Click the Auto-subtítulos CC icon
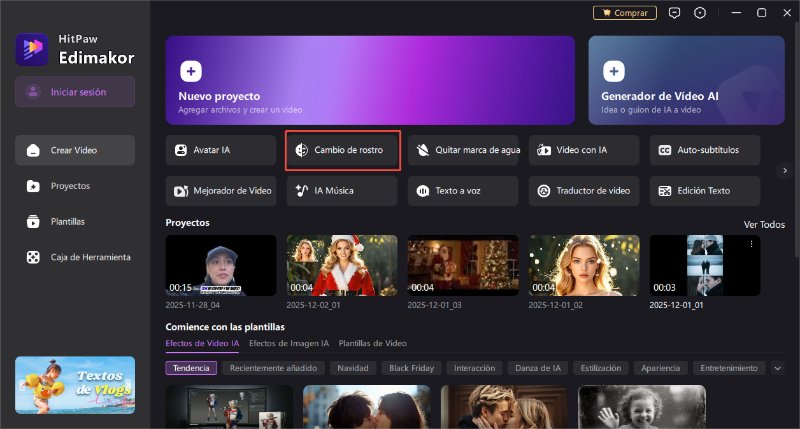The width and height of the screenshot is (800, 429). click(665, 150)
